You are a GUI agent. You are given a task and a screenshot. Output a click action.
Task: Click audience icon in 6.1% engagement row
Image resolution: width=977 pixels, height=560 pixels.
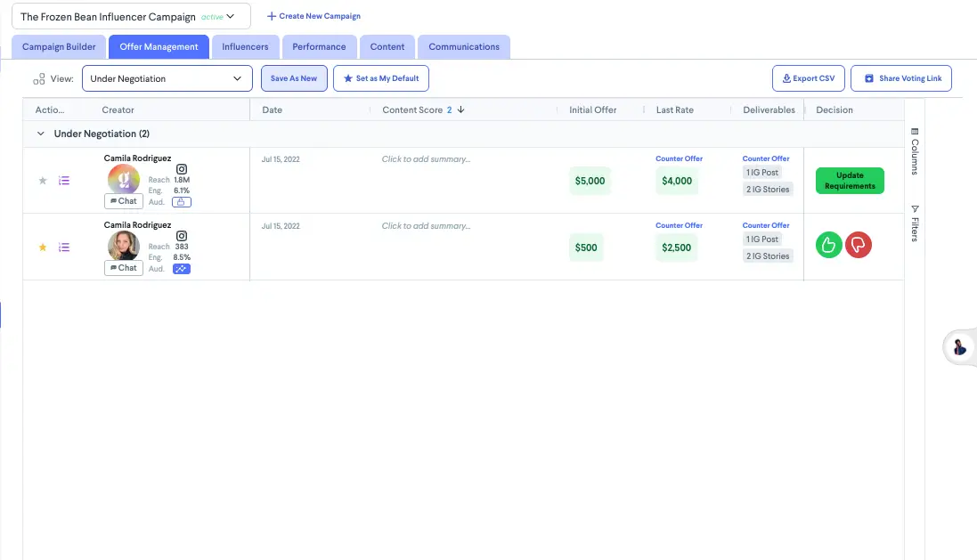click(x=182, y=202)
